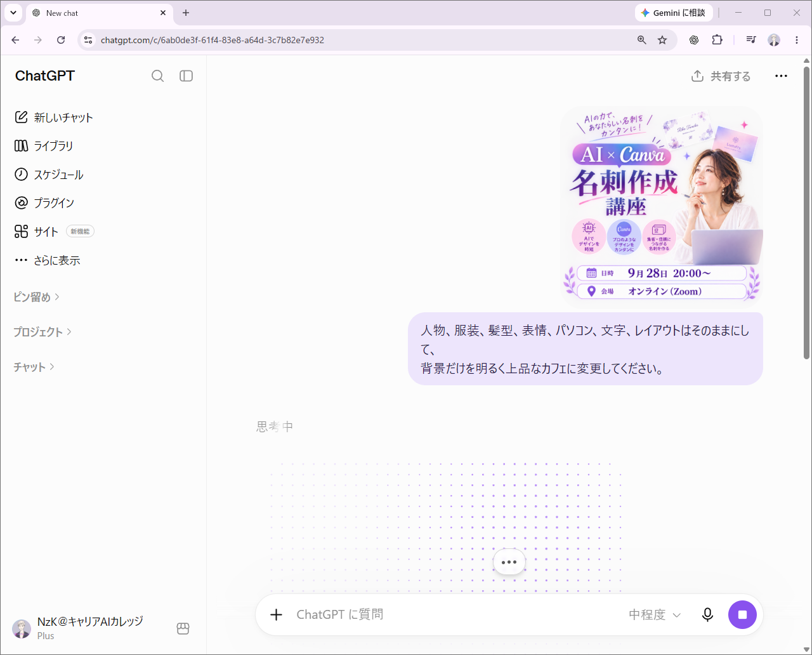Viewport: 812px width, 655px height.
Task: Click the microphone dictation icon
Action: [x=707, y=614]
